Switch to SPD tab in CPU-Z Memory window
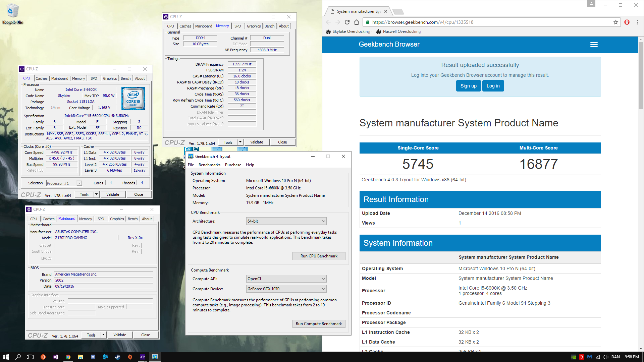 point(238,26)
